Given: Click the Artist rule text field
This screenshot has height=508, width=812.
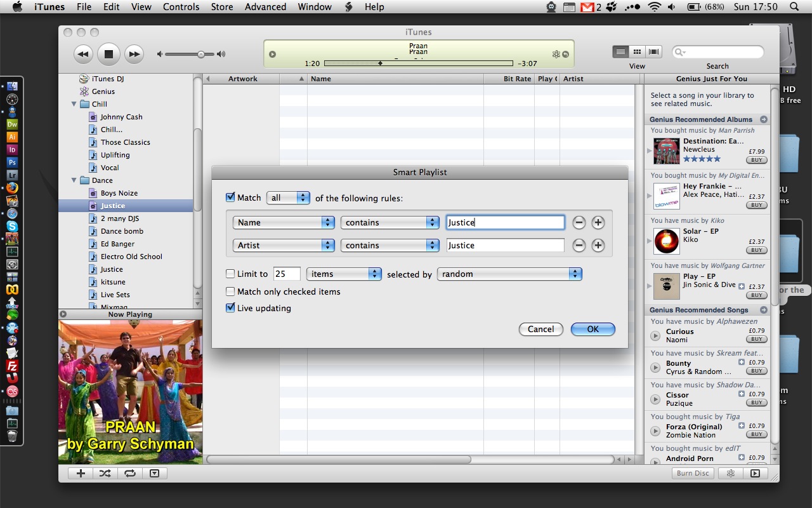Looking at the screenshot, I should point(505,245).
